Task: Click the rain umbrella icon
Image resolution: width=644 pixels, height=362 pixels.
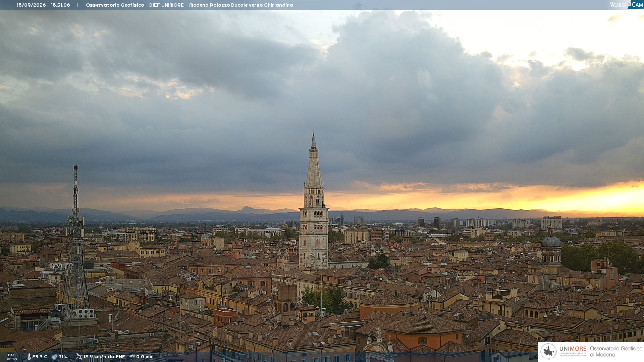Action: coord(132,357)
